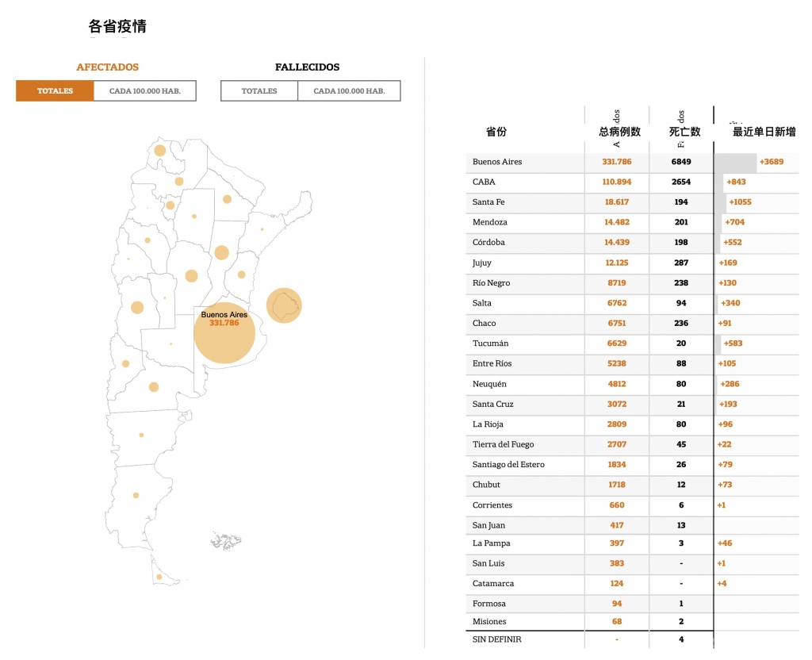Toggle CADA 100.000 HAB. under FALLECIDOS
Image resolution: width=812 pixels, height=660 pixels.
tap(349, 91)
